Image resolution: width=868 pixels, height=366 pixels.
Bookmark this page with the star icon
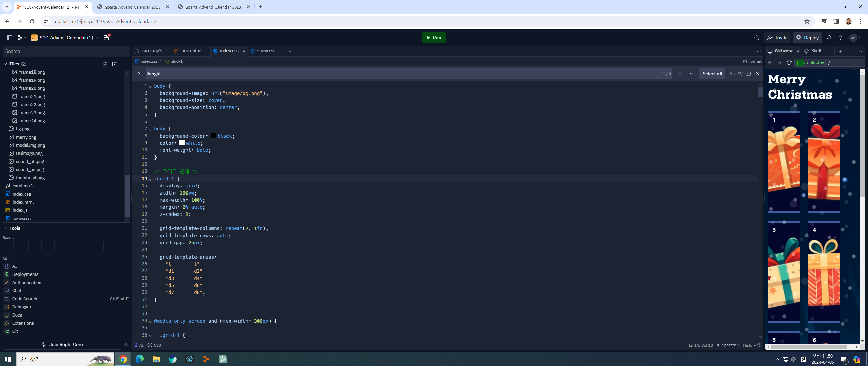807,21
